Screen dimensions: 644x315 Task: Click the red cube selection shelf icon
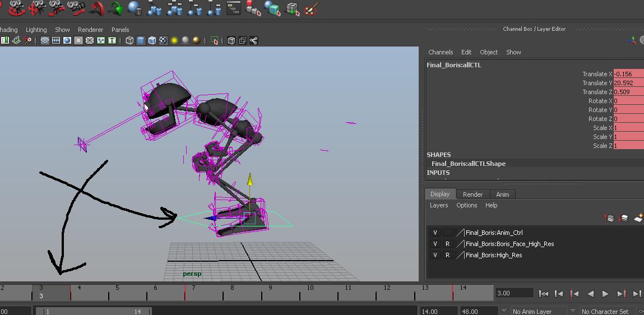[253, 8]
